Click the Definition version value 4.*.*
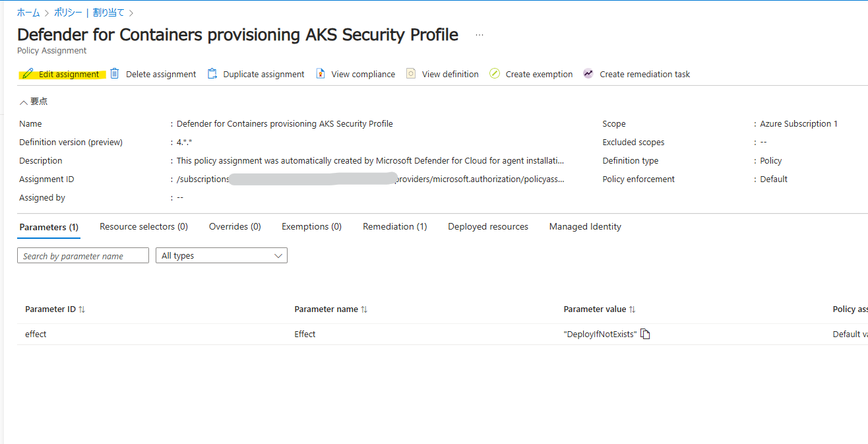 185,142
